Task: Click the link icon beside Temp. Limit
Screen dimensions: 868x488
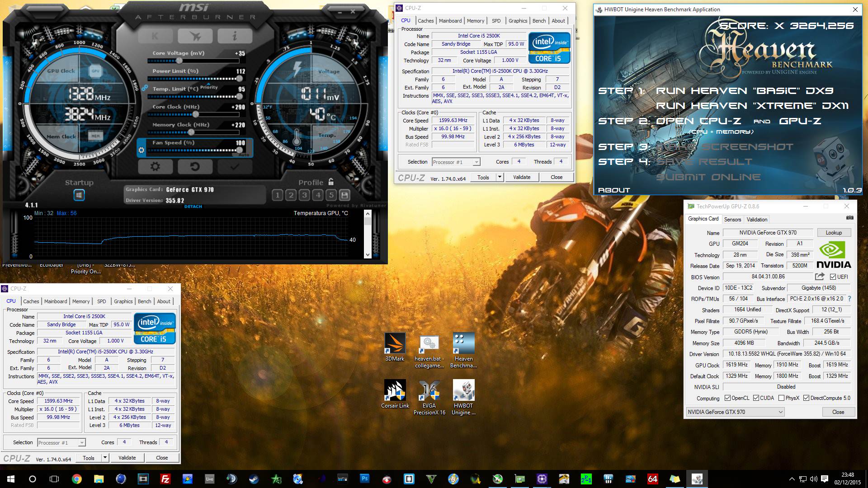Action: pyautogui.click(x=145, y=88)
